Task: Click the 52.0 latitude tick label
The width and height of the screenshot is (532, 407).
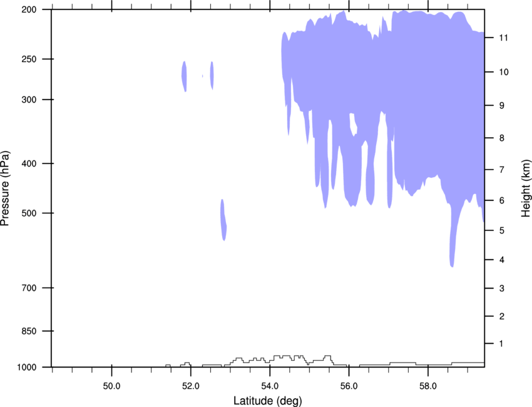Action: tap(191, 386)
